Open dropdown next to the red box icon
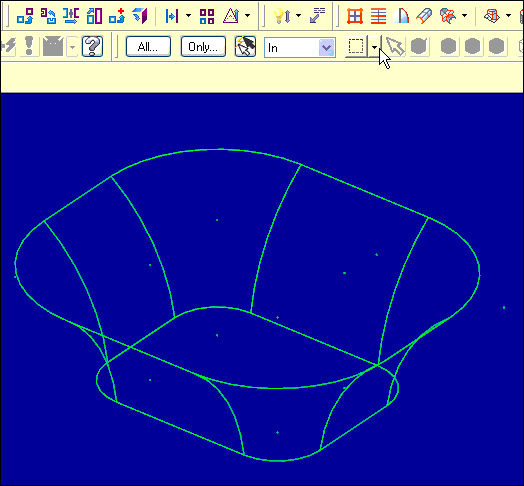This screenshot has width=524, height=486. tap(508, 15)
